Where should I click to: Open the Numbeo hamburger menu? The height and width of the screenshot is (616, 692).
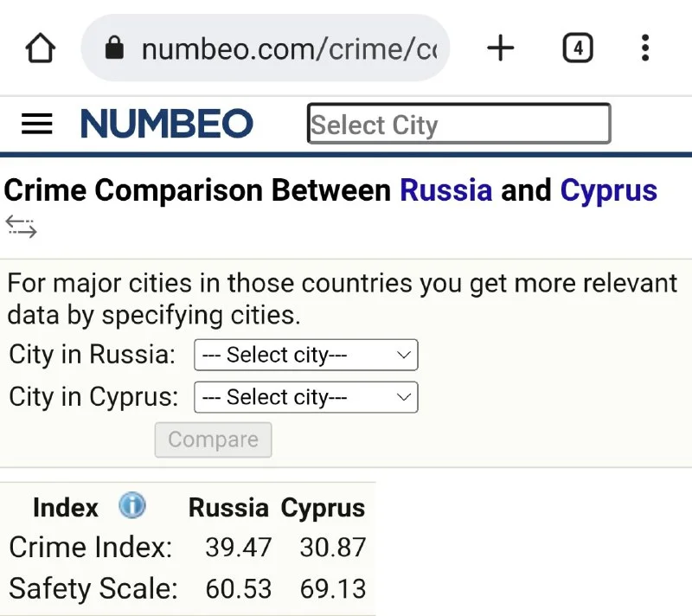[37, 125]
